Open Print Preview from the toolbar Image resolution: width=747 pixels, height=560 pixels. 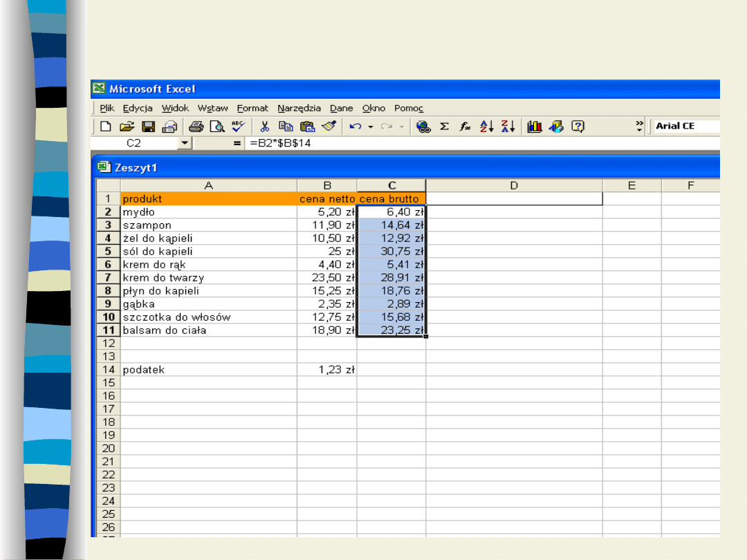coord(217,127)
